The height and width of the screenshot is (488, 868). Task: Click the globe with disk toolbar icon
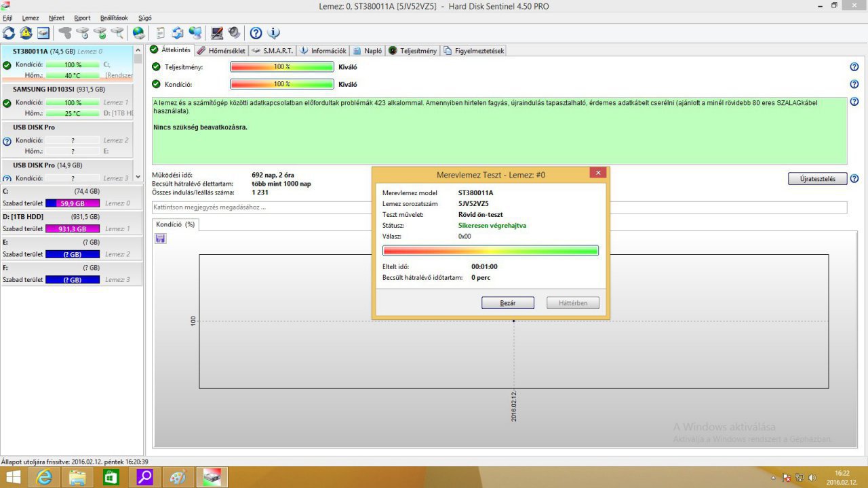click(x=138, y=33)
